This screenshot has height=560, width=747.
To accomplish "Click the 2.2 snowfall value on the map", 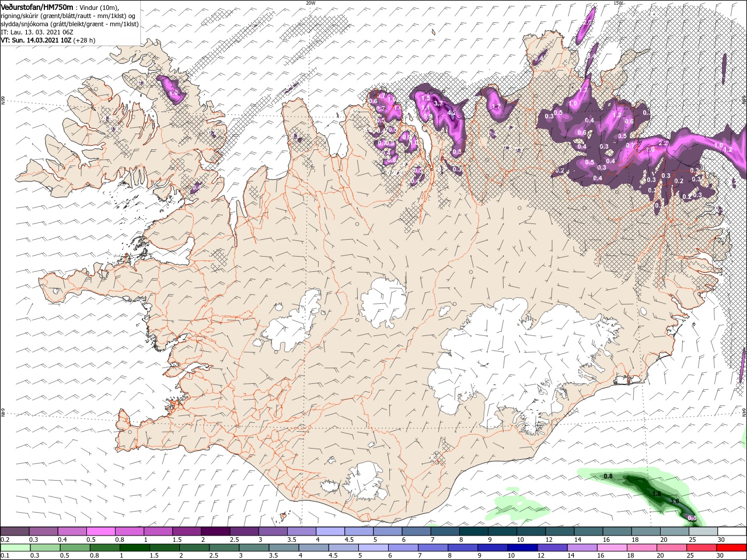I will (663, 143).
